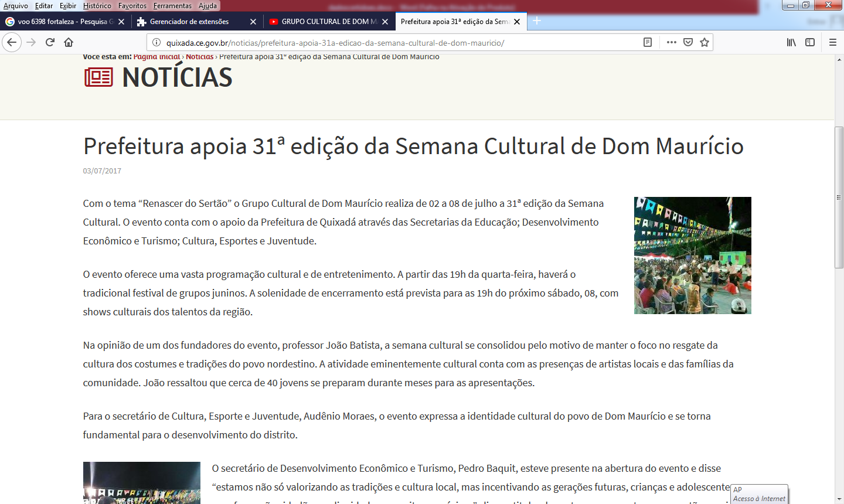Open the festival crowd photo thumbnail
The height and width of the screenshot is (504, 844).
[692, 255]
